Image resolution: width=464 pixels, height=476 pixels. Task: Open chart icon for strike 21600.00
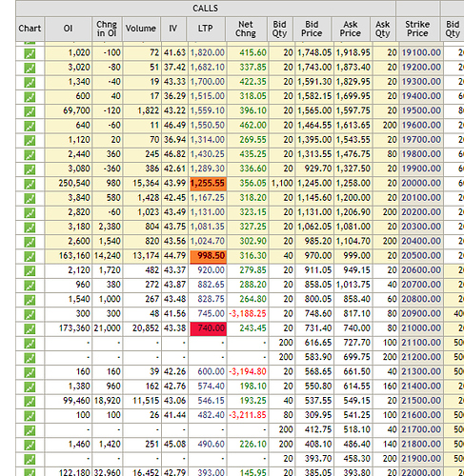[x=30, y=416]
